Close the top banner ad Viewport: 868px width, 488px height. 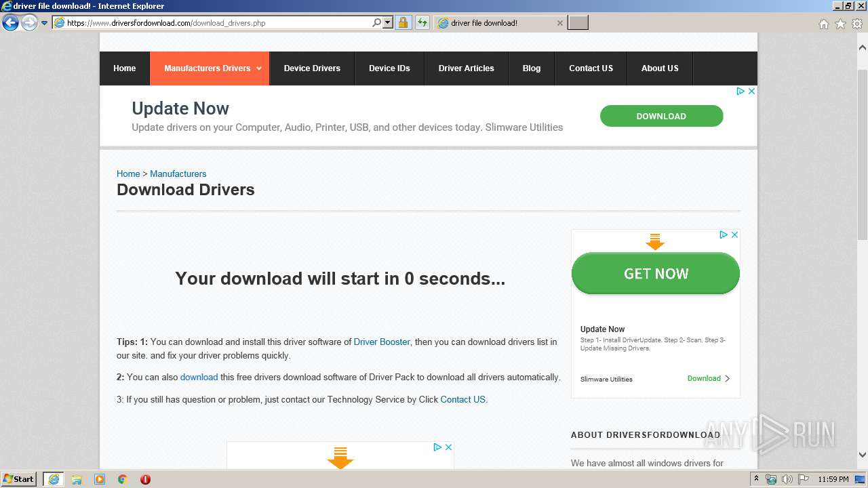751,91
